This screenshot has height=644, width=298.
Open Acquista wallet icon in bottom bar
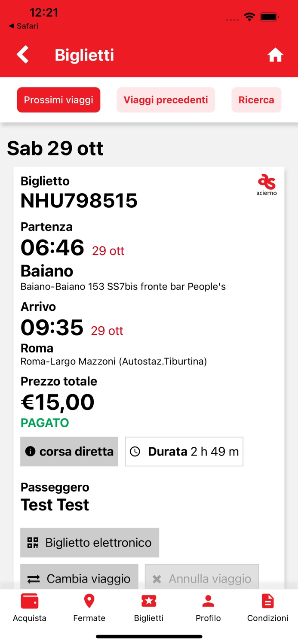[30, 601]
